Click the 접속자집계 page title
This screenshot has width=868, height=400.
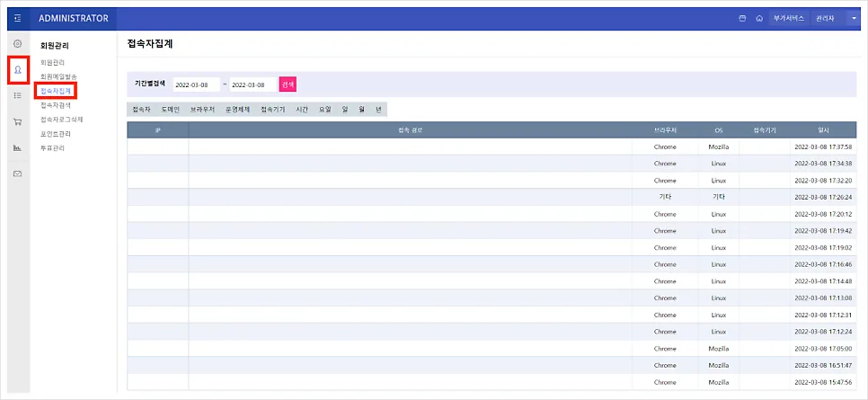(x=150, y=44)
